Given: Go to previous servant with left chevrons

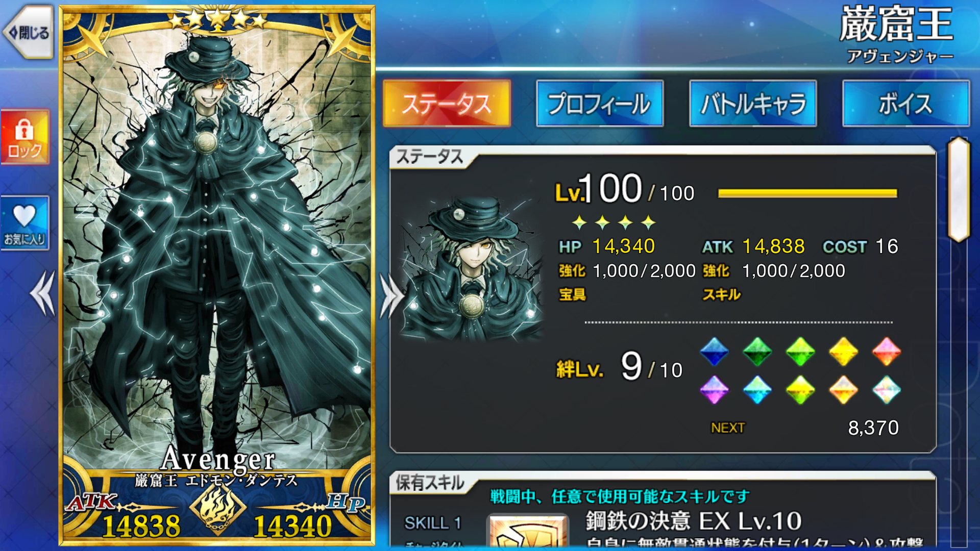Looking at the screenshot, I should [42, 293].
